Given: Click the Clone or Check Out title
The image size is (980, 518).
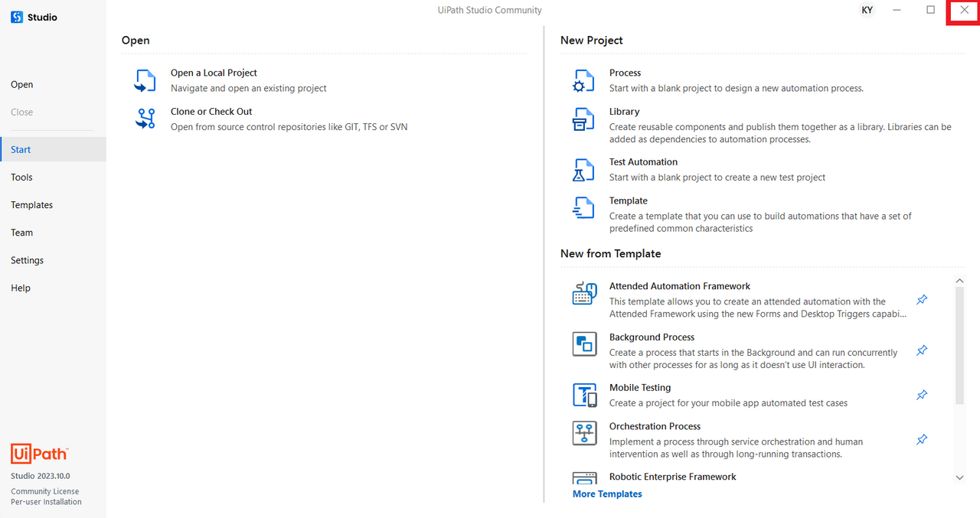Looking at the screenshot, I should [211, 111].
